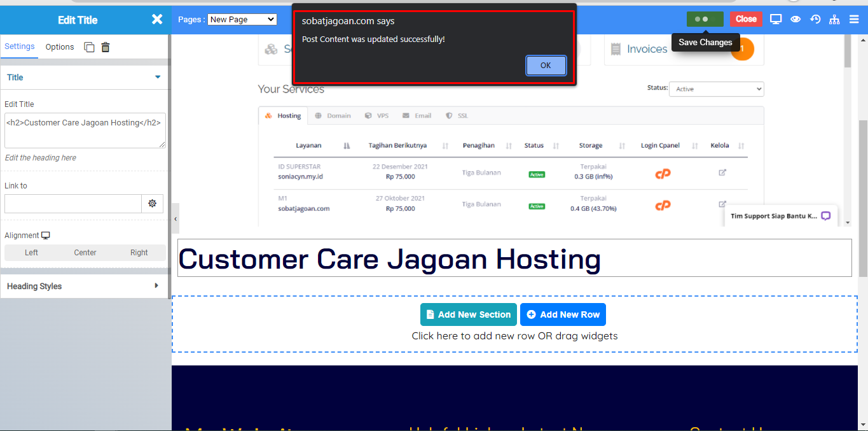Switch to the Settings tab
Image resolution: width=868 pixels, height=431 pixels.
(20, 46)
